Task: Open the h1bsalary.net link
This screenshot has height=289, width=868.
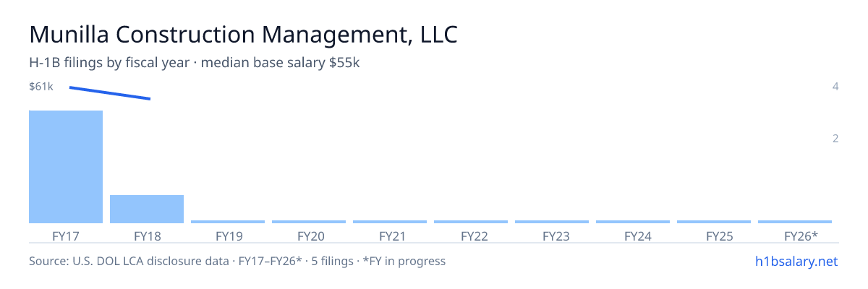Action: [796, 261]
